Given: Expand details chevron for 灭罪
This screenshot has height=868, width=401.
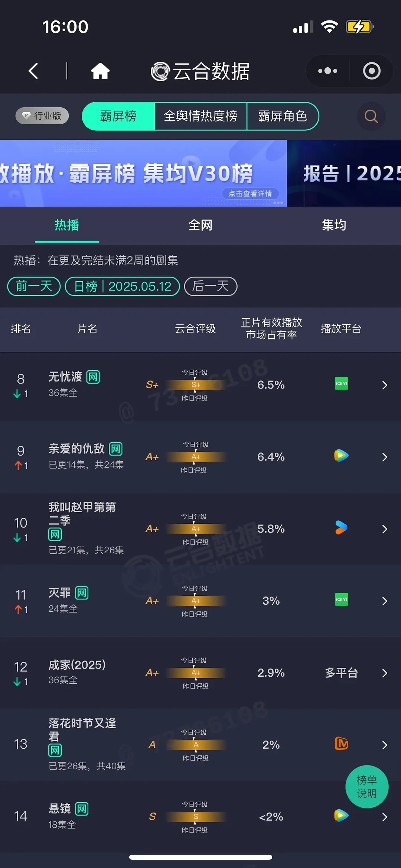Looking at the screenshot, I should (x=385, y=601).
